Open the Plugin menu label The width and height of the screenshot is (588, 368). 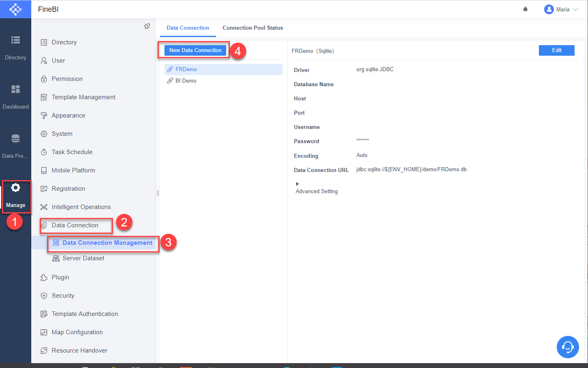tap(61, 277)
